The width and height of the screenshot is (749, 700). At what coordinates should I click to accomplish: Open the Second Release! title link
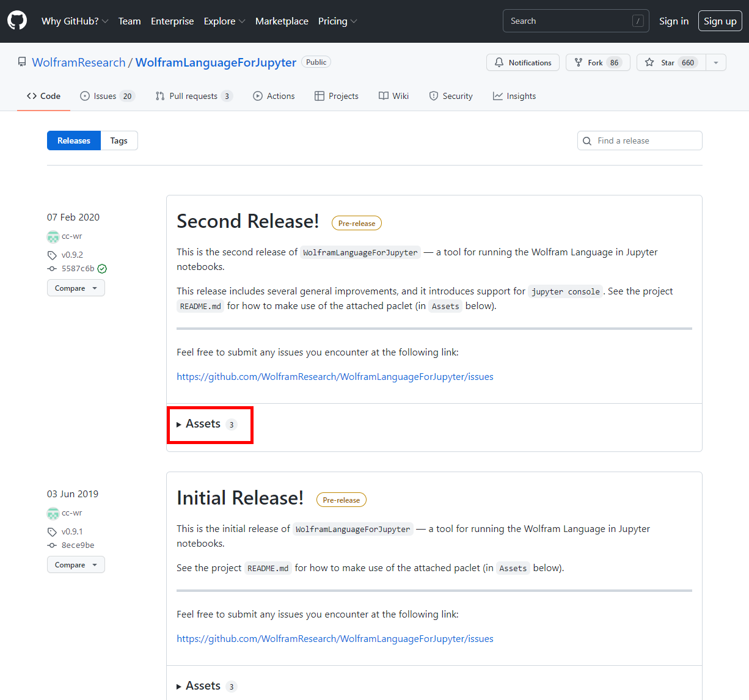[248, 221]
